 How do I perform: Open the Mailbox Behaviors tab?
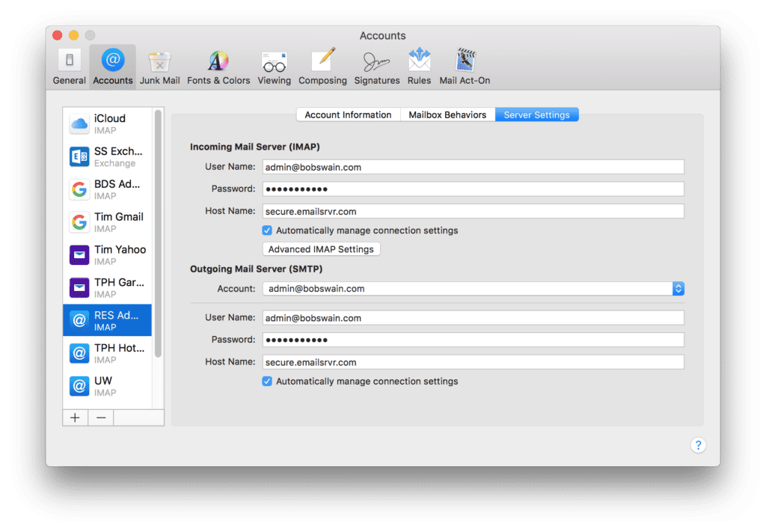coord(447,114)
